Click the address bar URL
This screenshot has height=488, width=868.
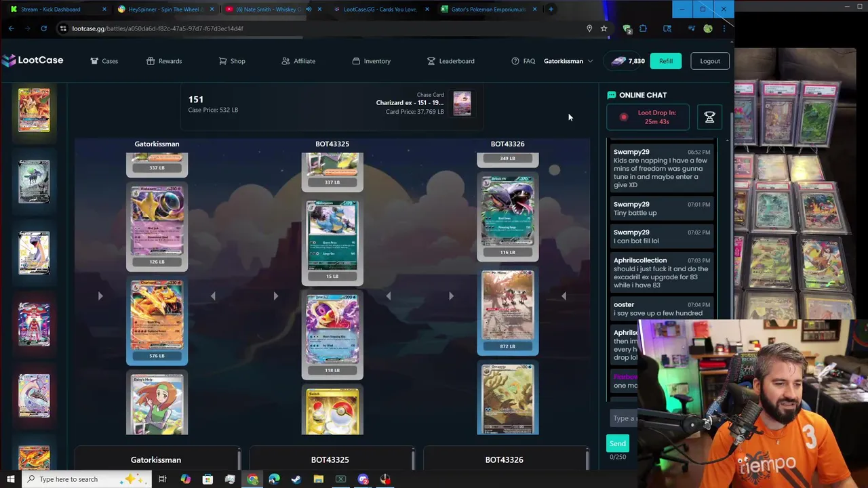[157, 28]
